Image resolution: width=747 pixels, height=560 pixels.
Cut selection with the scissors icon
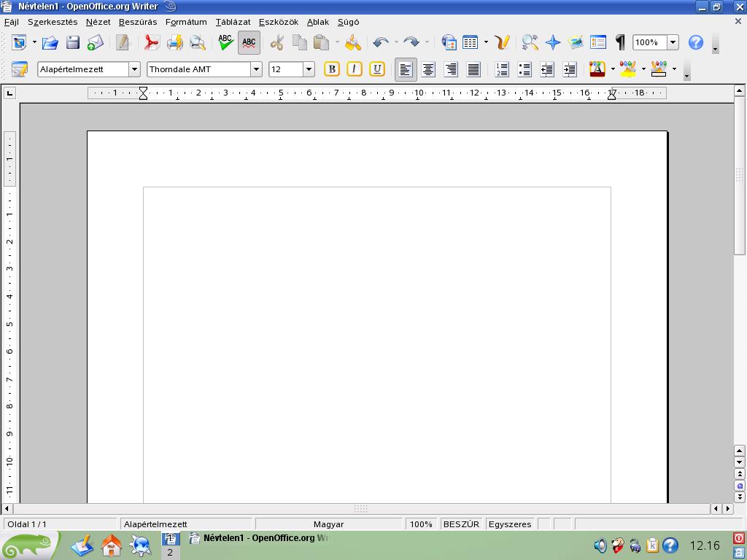(x=276, y=42)
